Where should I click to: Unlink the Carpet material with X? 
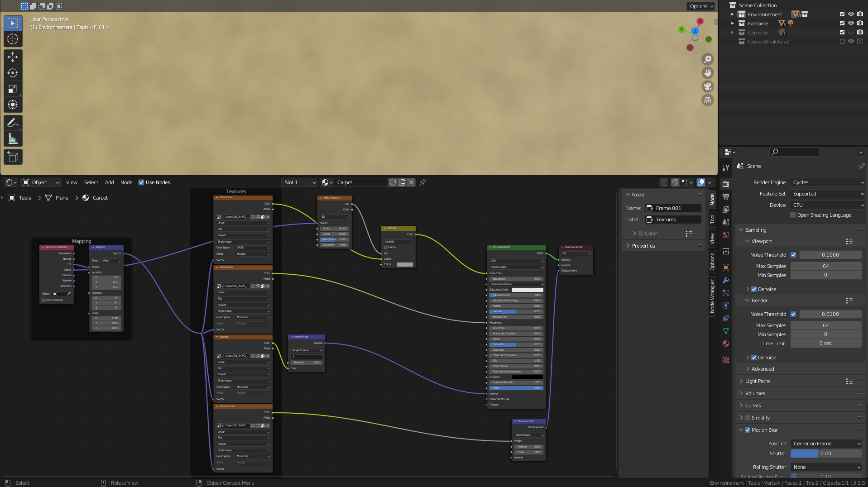[x=411, y=182]
